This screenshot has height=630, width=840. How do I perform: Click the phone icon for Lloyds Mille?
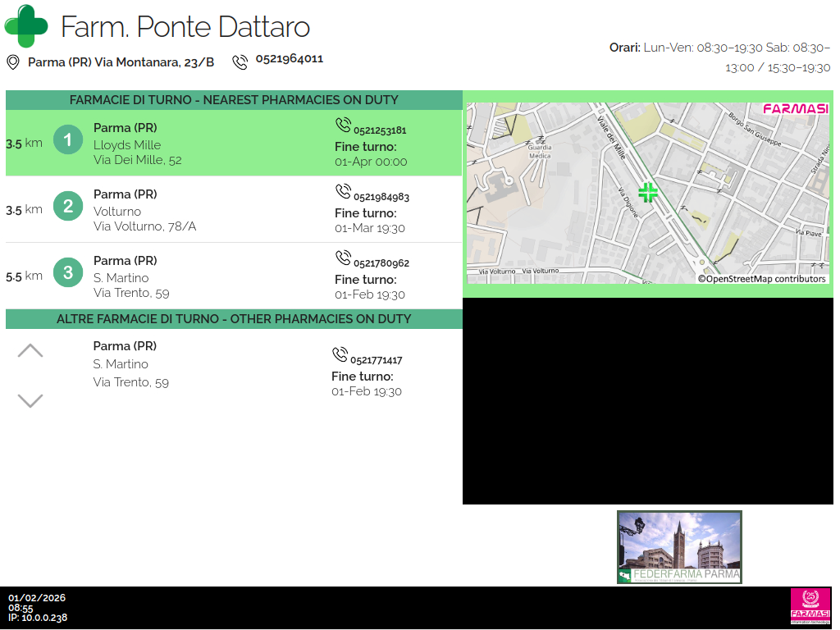pyautogui.click(x=343, y=126)
